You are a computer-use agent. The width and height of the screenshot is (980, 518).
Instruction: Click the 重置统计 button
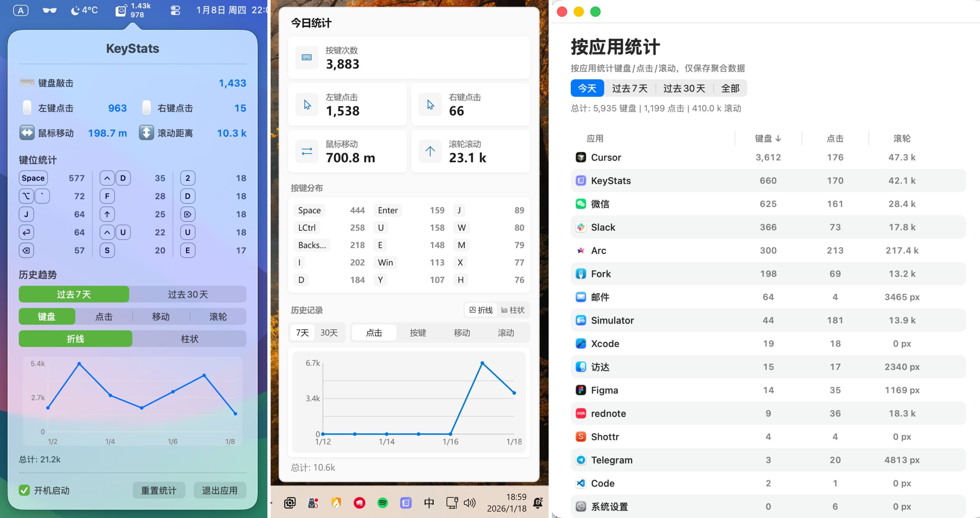159,490
